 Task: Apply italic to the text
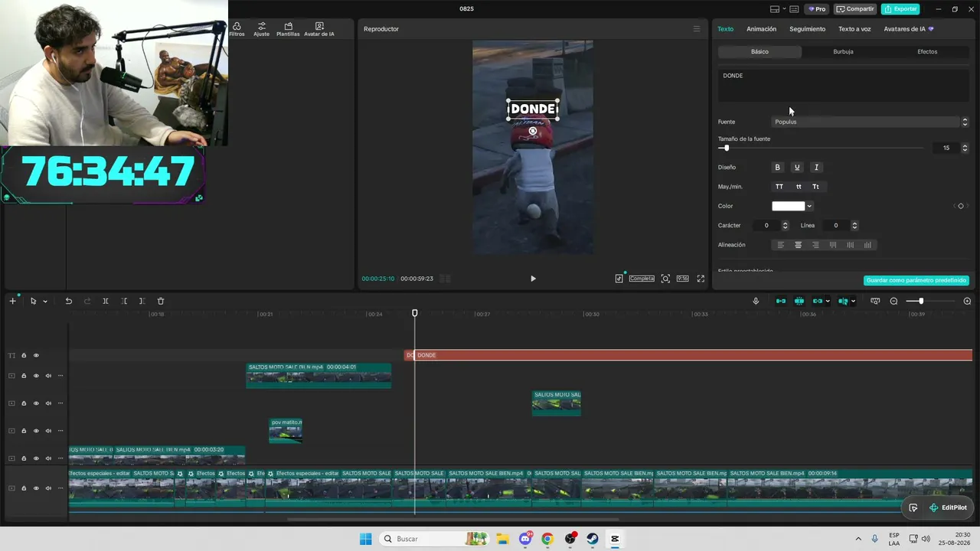click(x=816, y=168)
